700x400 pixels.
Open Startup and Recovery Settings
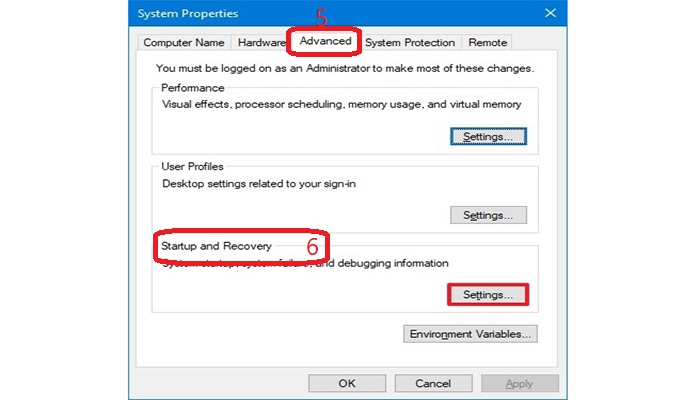click(488, 295)
